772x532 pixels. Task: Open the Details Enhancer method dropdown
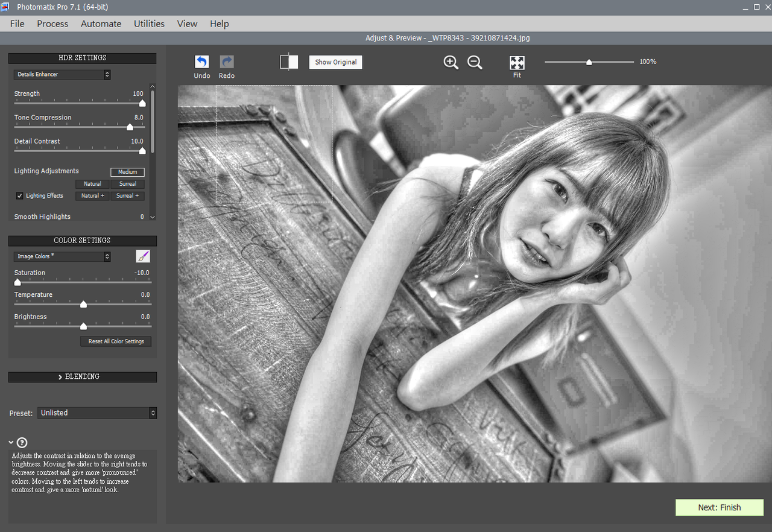(62, 75)
